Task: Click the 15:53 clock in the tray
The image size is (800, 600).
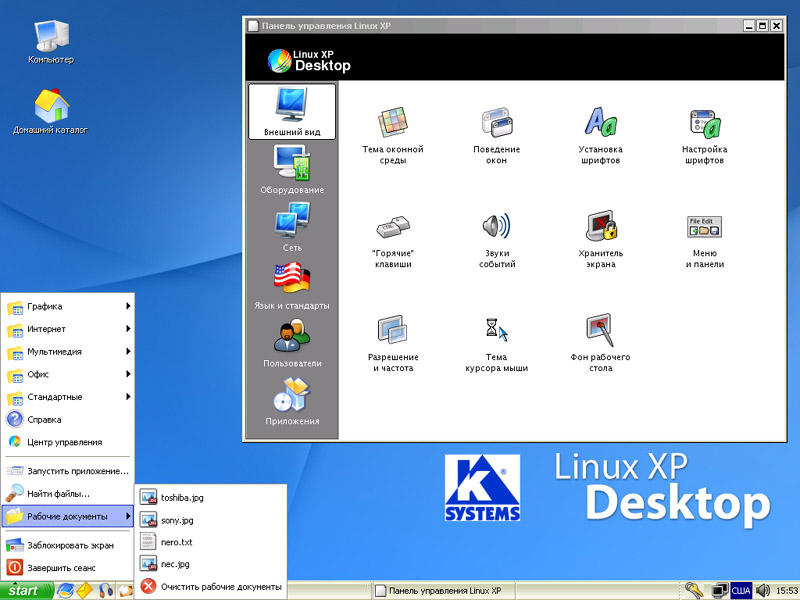Action: pyautogui.click(x=786, y=590)
